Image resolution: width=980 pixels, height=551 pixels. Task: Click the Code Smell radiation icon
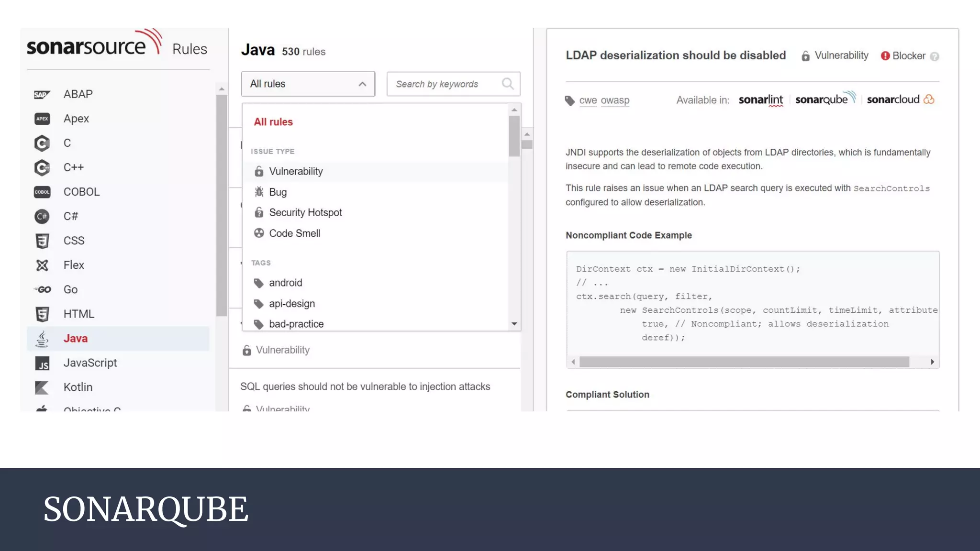(259, 233)
